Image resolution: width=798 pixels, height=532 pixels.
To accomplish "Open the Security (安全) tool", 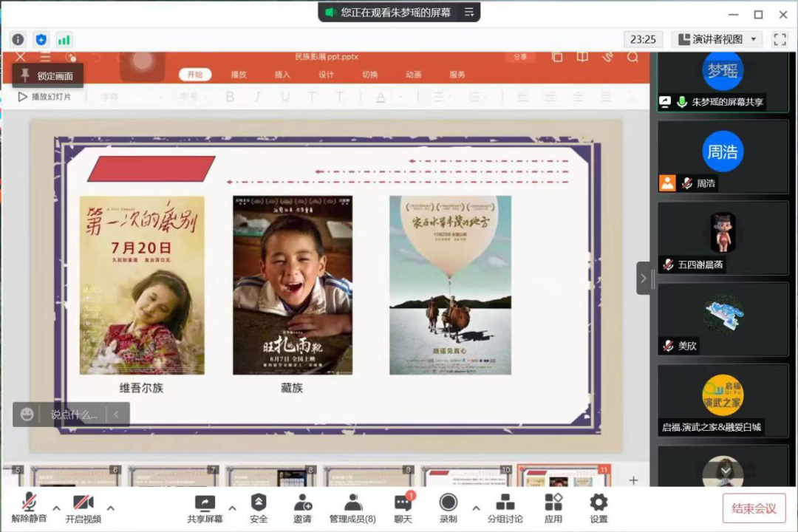I will coord(259,508).
